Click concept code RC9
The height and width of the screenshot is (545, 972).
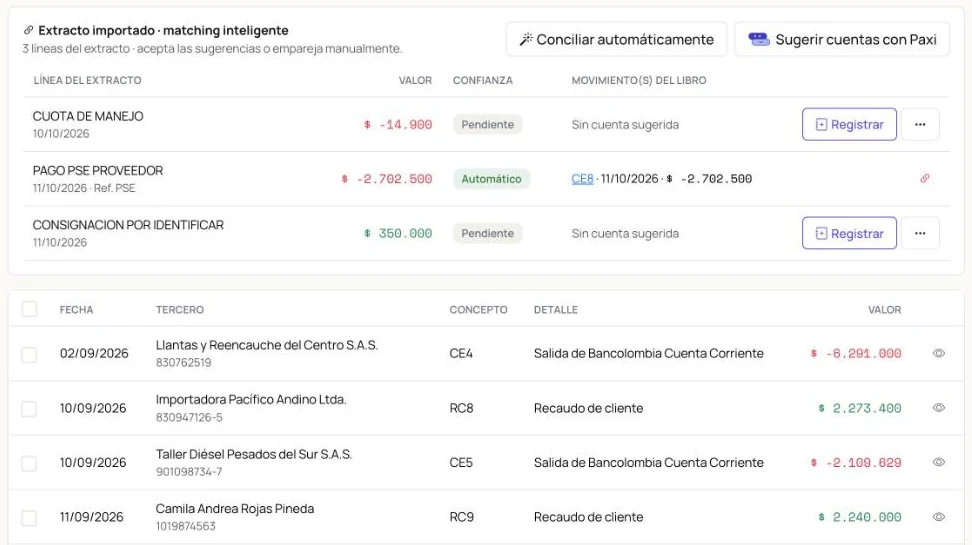click(462, 516)
